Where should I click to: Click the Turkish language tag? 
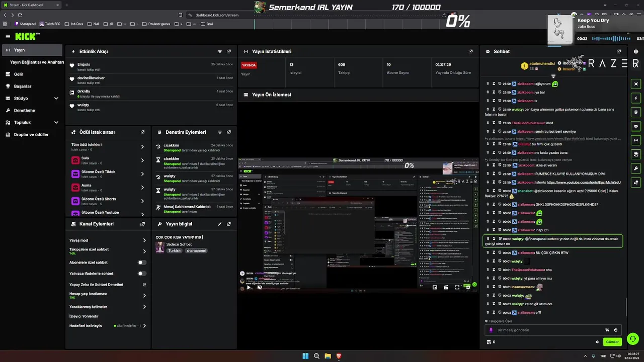pos(174,250)
